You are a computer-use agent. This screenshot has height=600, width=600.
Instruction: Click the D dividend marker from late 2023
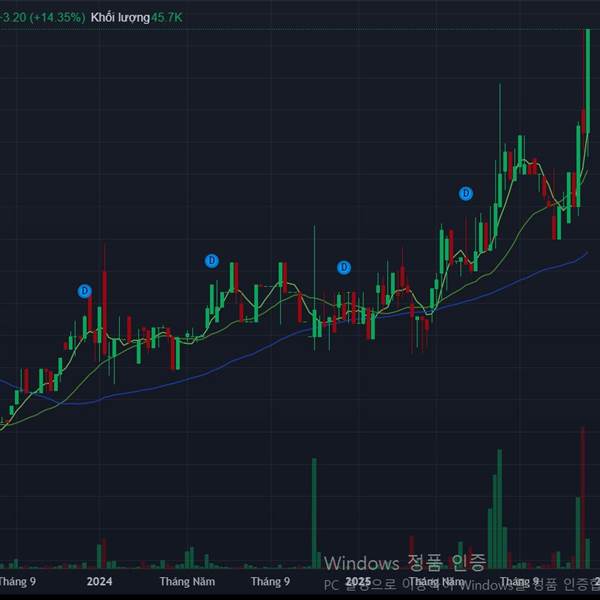[x=85, y=291]
